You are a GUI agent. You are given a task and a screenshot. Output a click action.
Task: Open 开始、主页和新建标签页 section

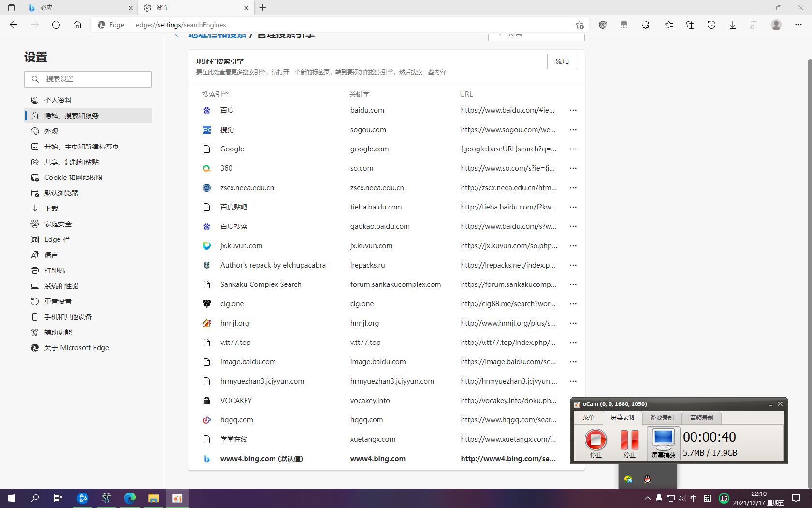[x=88, y=147]
